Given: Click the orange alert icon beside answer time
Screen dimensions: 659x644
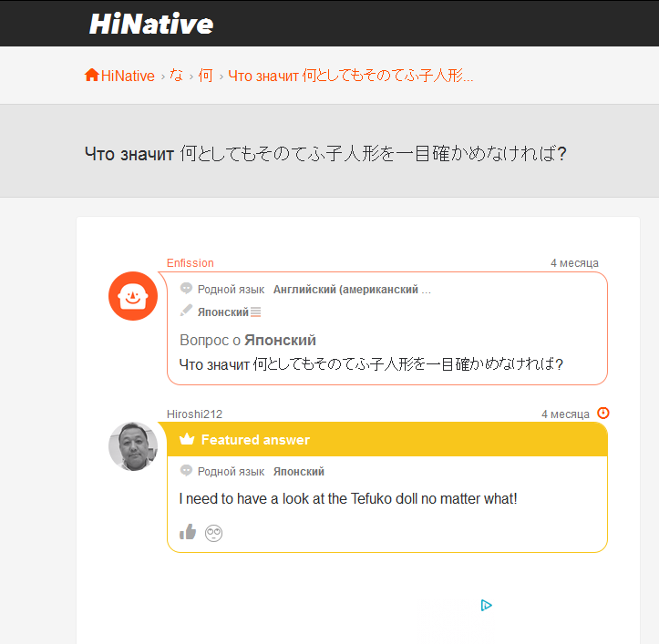Looking at the screenshot, I should (602, 414).
